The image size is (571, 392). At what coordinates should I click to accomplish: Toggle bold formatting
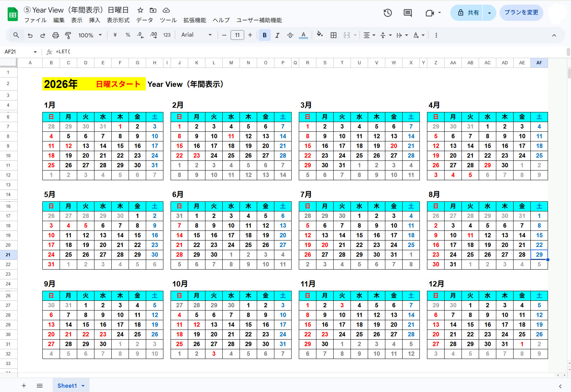coord(265,35)
